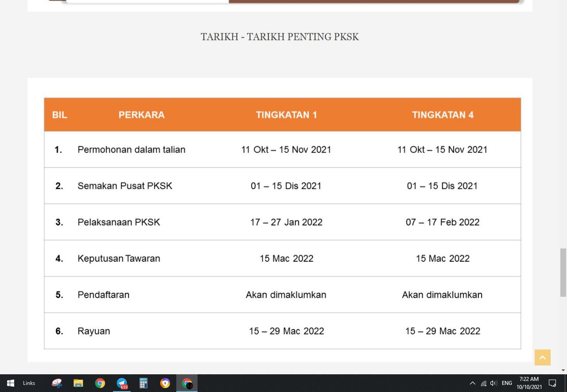The width and height of the screenshot is (567, 392).
Task: Open File Explorer from the taskbar
Action: [78, 383]
